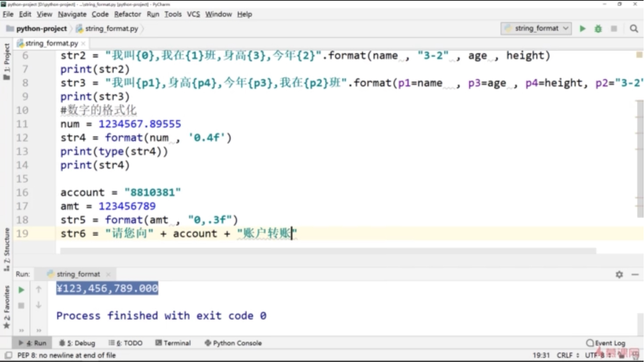Open Search Everywhere magnifier icon
This screenshot has height=362, width=644.
click(x=634, y=29)
